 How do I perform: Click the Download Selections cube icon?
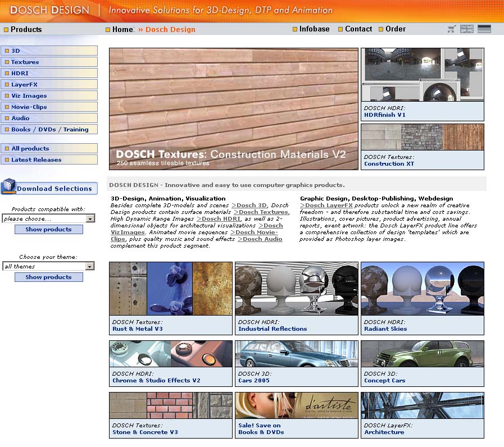8,186
